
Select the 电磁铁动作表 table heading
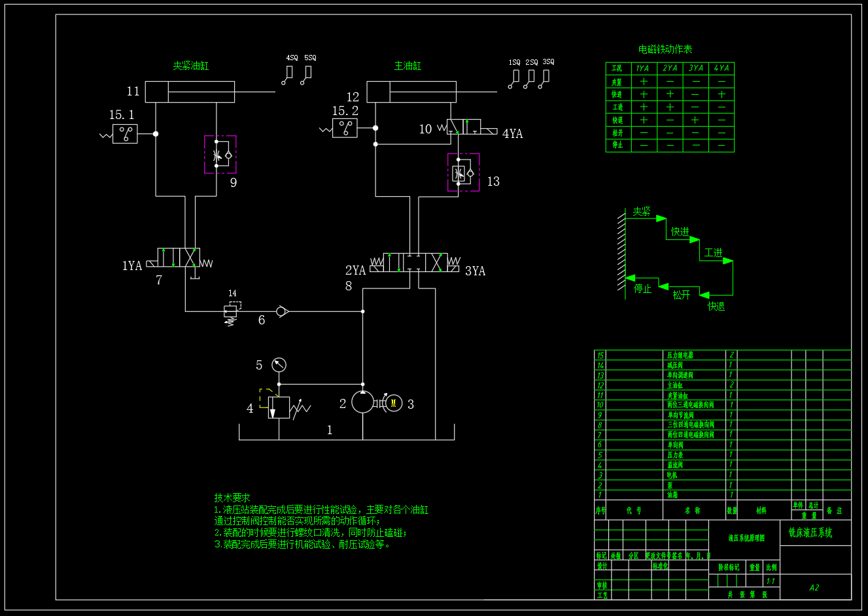tap(665, 49)
